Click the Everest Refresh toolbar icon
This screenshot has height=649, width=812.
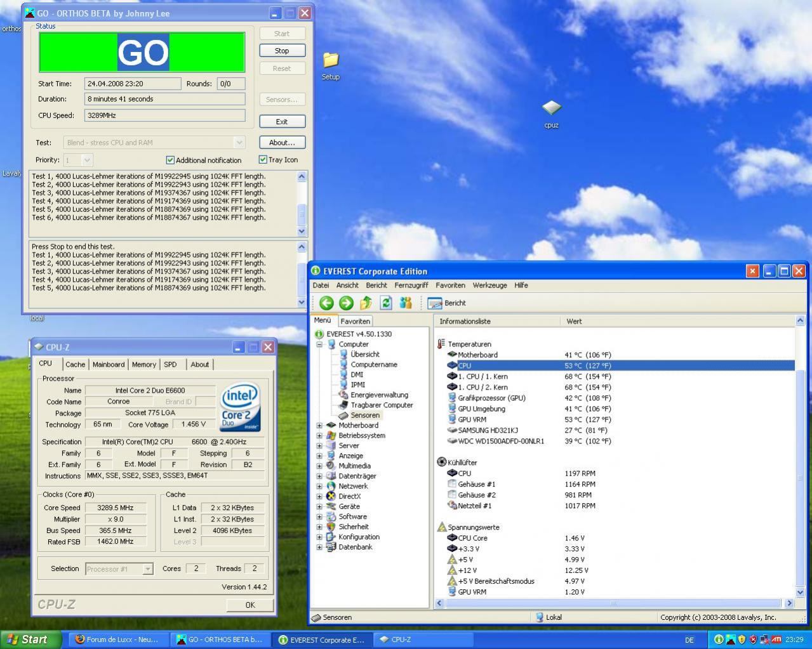coord(385,303)
